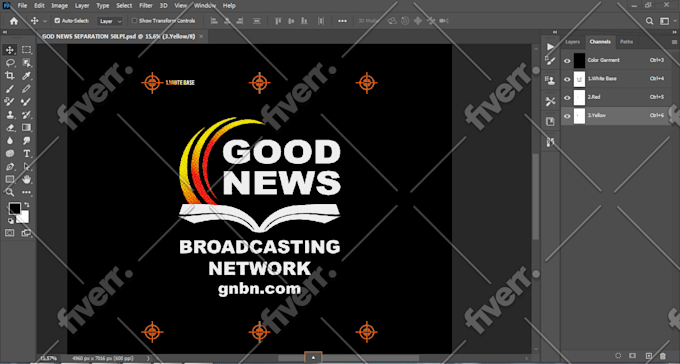Select the Sponge tool
This screenshot has height=364, width=680.
click(10, 154)
